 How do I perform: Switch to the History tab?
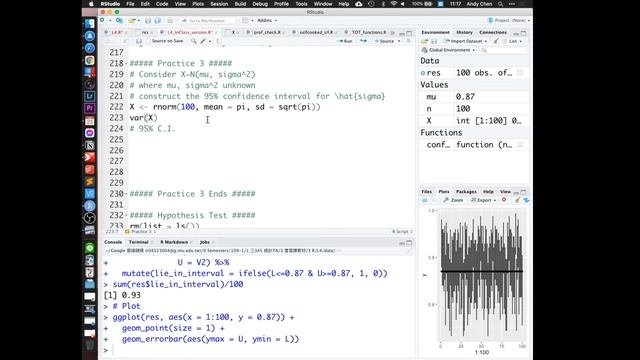[464, 32]
